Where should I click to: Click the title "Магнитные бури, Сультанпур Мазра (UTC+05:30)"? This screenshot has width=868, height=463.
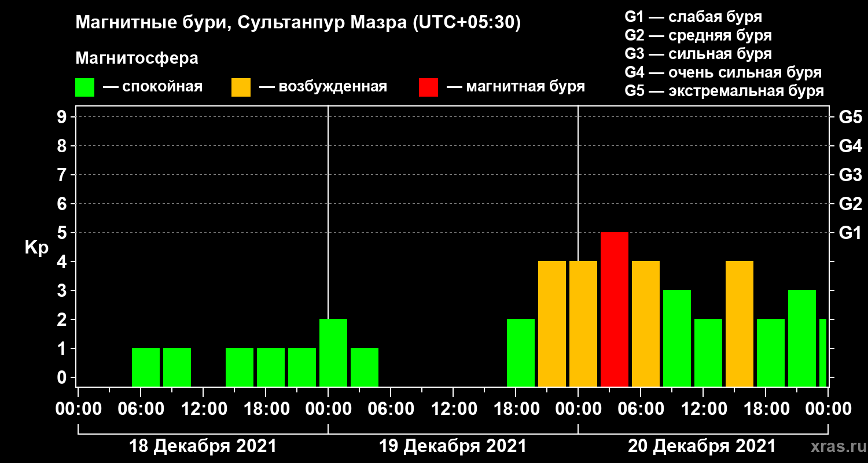tap(299, 23)
